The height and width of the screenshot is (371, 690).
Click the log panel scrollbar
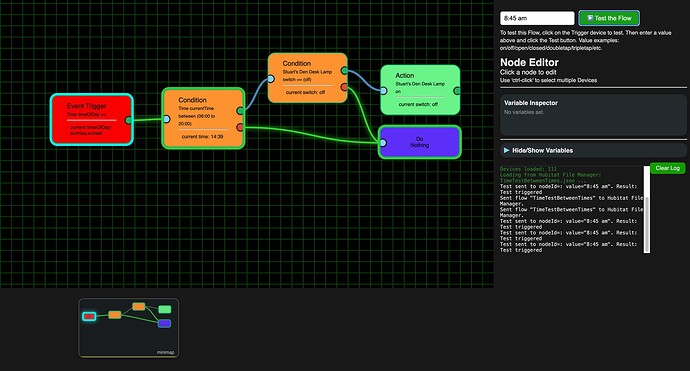pyautogui.click(x=646, y=209)
